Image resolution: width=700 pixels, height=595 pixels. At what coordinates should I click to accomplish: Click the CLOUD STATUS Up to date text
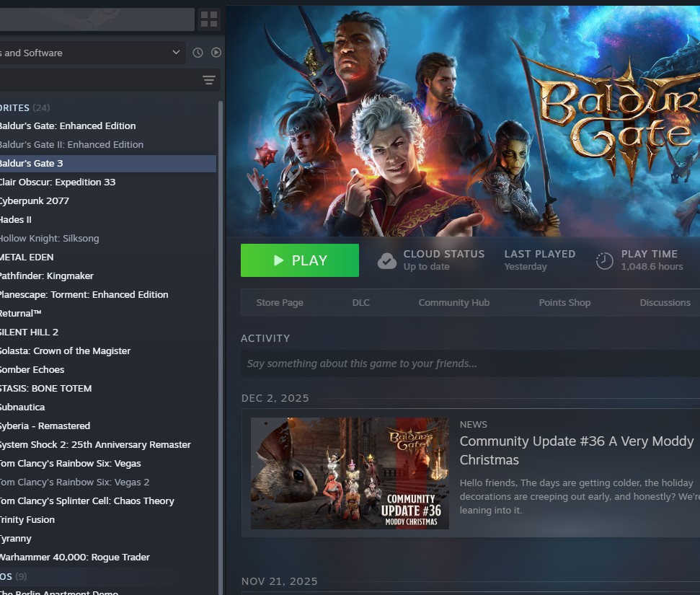[444, 260]
